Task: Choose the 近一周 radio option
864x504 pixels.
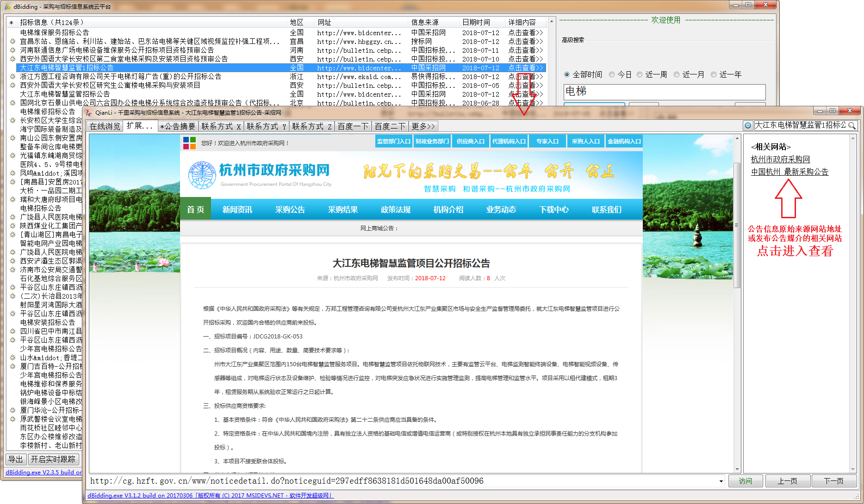Action: click(640, 75)
